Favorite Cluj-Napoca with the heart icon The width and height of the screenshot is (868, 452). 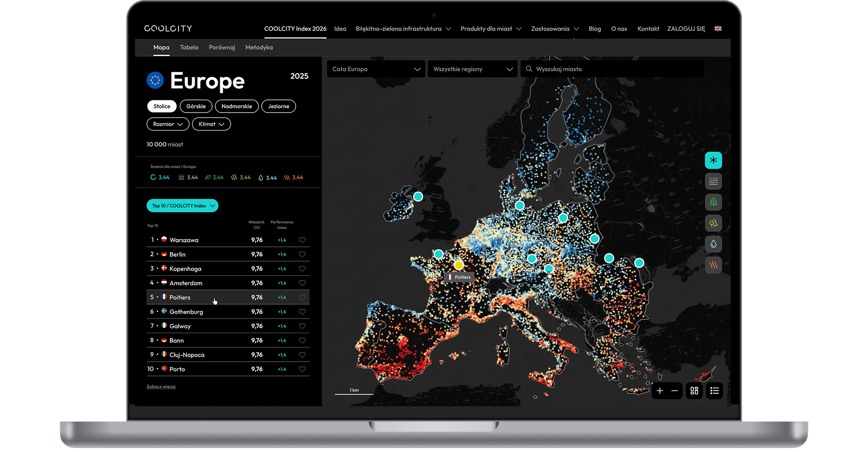302,355
